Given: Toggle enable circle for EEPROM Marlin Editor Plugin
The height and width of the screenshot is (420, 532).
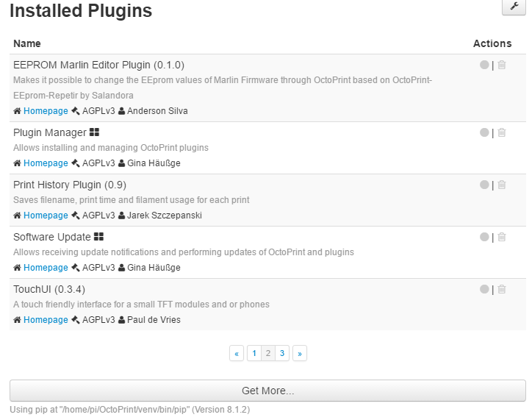Looking at the screenshot, I should click(x=484, y=65).
